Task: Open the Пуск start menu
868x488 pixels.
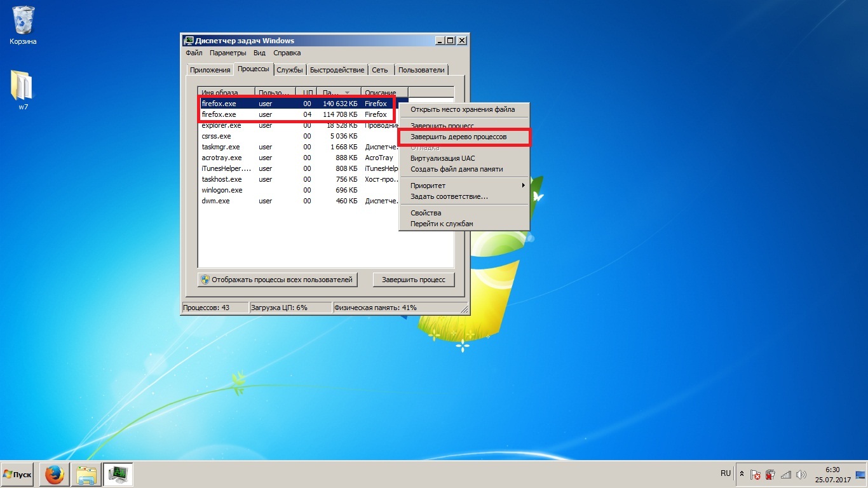Action: click(x=17, y=475)
